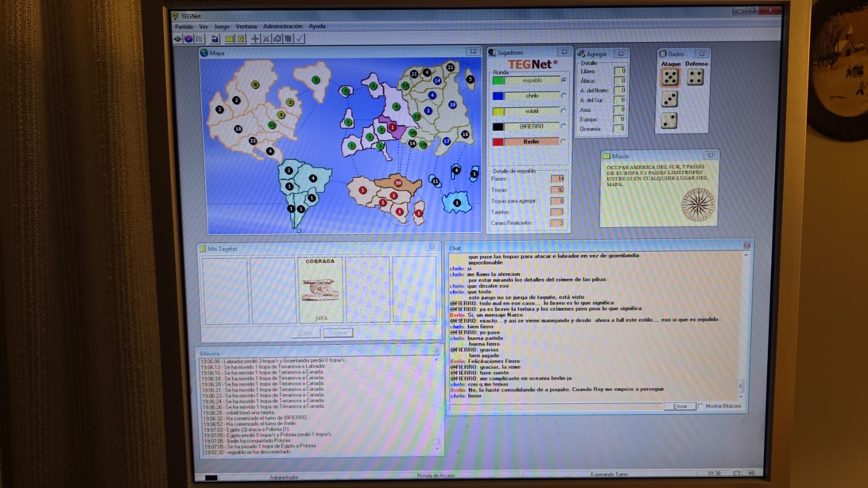The height and width of the screenshot is (488, 868).
Task: Click the green color swatch beside reypablo
Action: pyautogui.click(x=498, y=81)
